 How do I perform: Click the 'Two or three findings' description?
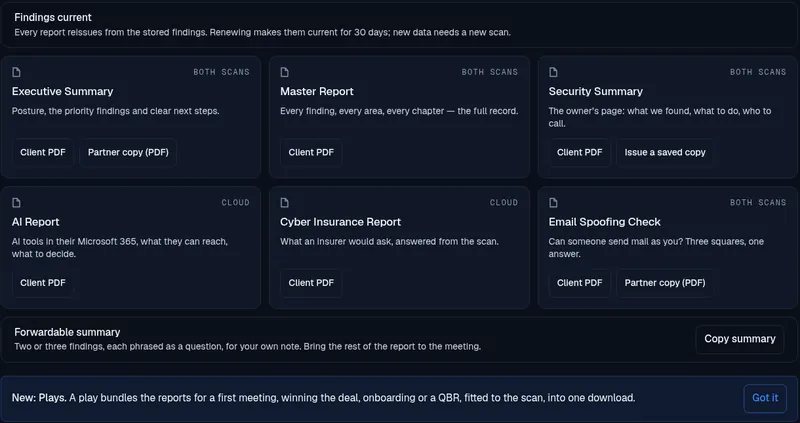pos(247,346)
